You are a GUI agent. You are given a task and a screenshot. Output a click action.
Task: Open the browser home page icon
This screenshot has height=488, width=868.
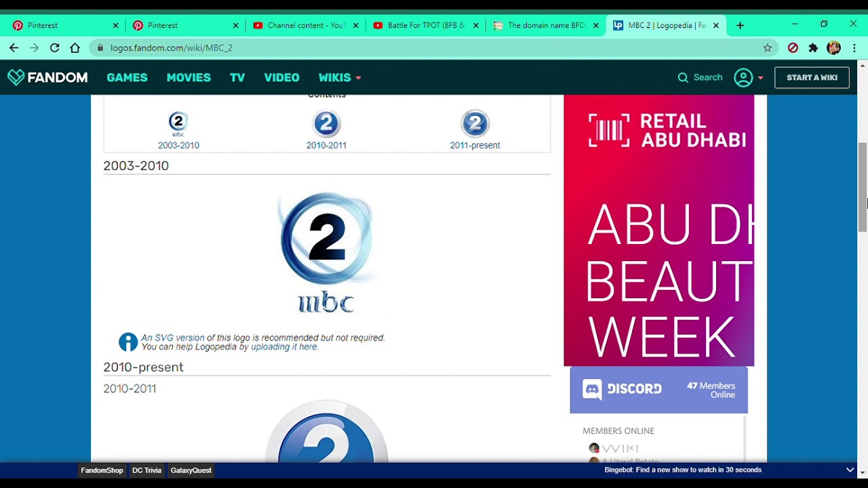(x=75, y=48)
